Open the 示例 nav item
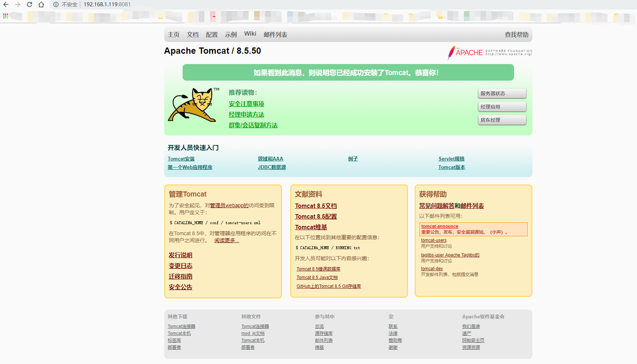Viewport: 637px width, 364px height. click(x=231, y=35)
